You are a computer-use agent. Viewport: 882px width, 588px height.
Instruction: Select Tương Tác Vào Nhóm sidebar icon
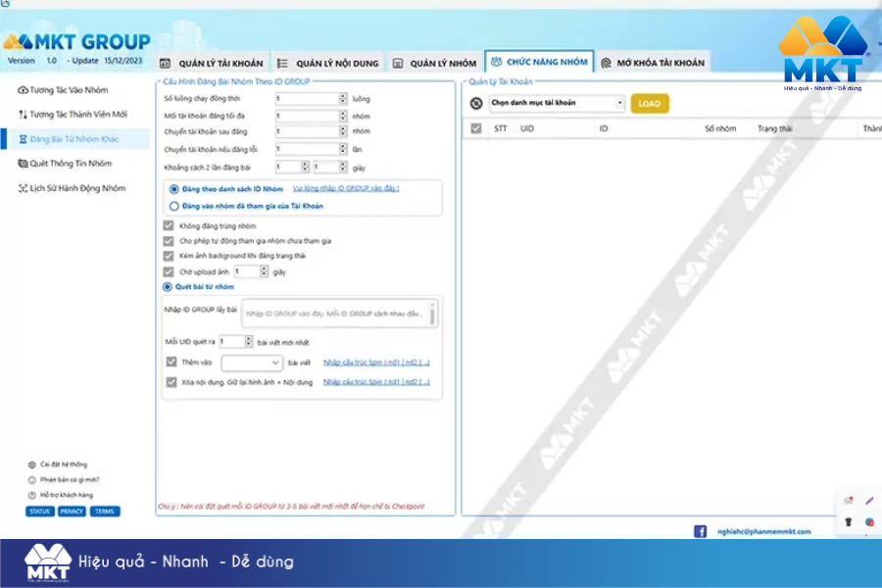tap(23, 89)
